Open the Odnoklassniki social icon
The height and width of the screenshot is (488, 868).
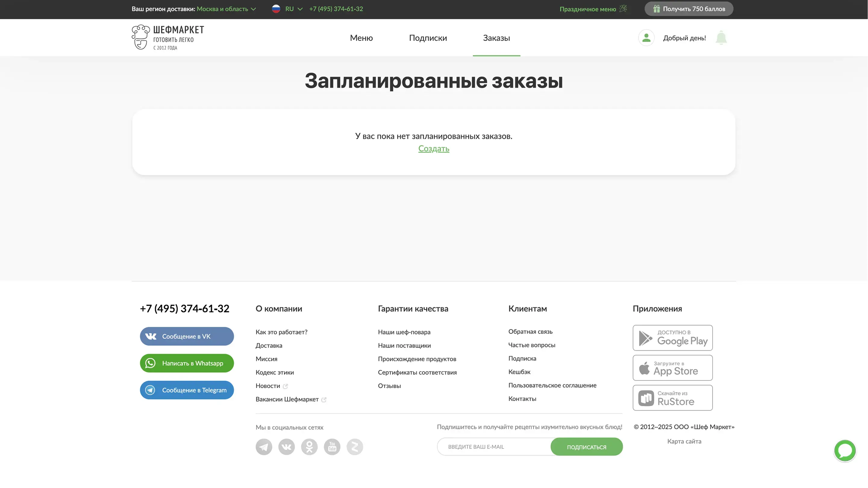[309, 447]
